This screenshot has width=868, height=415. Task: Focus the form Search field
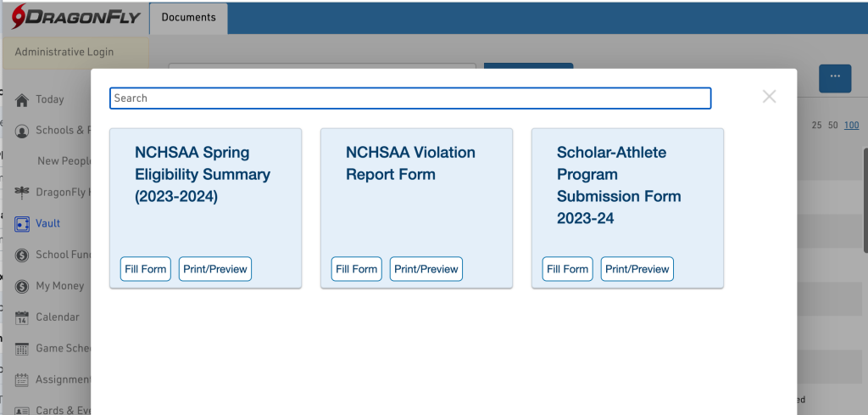click(x=410, y=98)
